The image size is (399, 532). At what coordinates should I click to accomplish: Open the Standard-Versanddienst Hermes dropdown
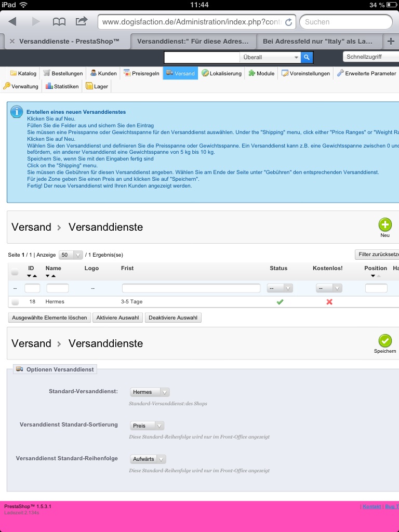(x=150, y=392)
